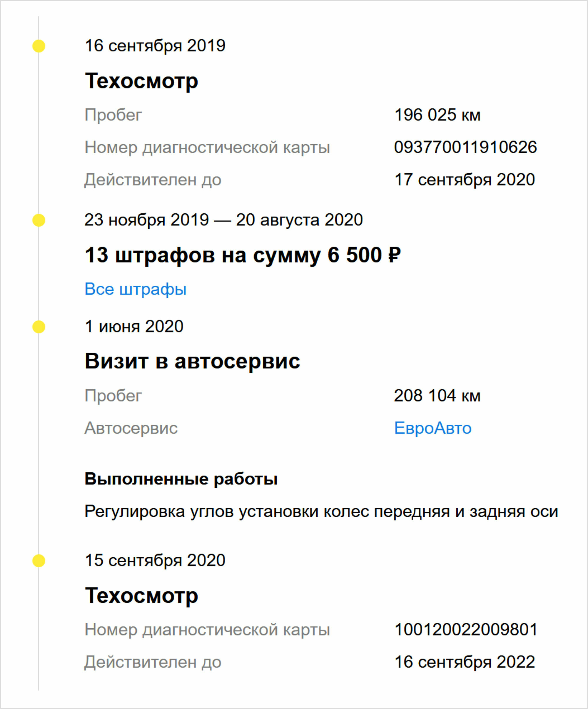Click the Визит в автосервис heading
Viewport: 588px width, 709px height.
pos(192,361)
